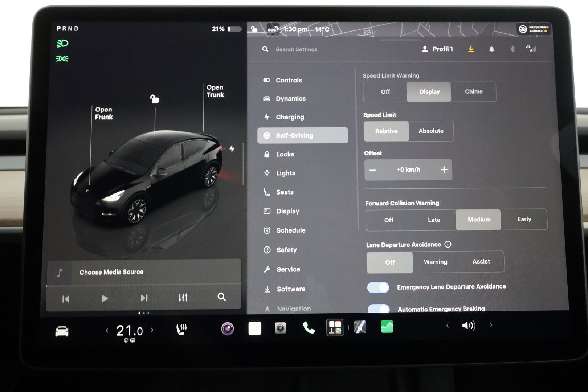588x392 pixels.
Task: Tap Open Trunk label
Action: pos(215,91)
